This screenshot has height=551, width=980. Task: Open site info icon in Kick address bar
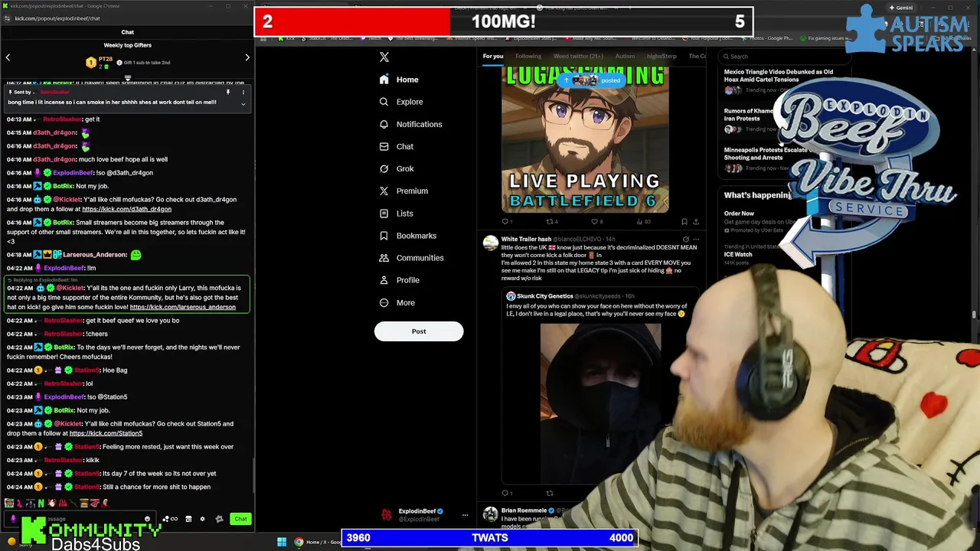(8, 18)
